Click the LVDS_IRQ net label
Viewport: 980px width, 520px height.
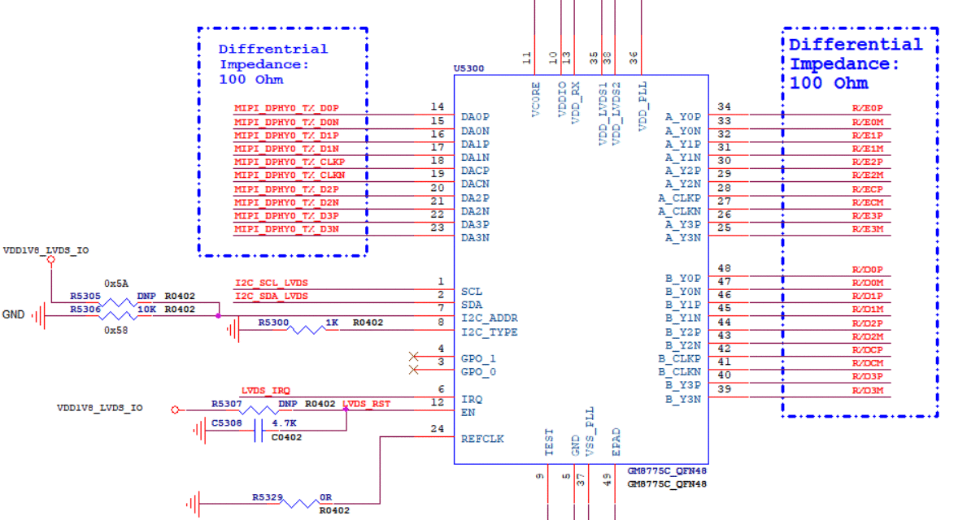coord(265,391)
